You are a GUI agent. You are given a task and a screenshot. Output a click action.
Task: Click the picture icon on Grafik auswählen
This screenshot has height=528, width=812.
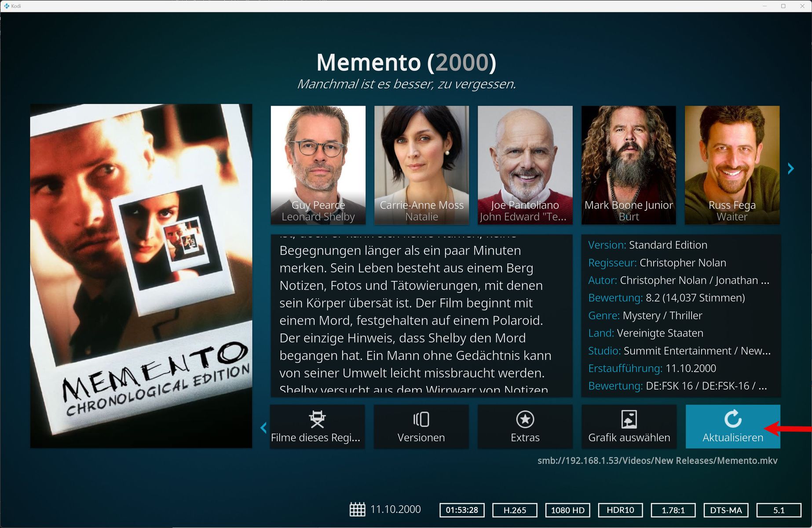pyautogui.click(x=629, y=419)
